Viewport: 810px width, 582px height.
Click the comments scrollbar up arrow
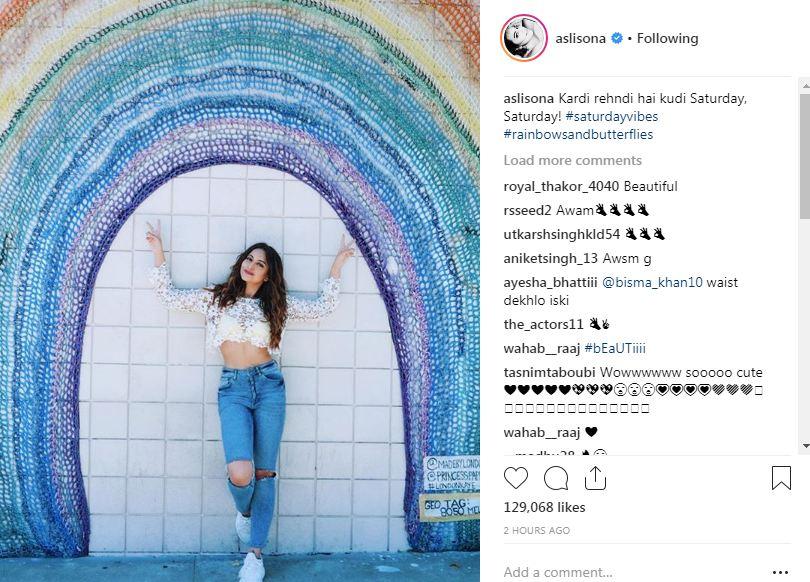point(805,84)
